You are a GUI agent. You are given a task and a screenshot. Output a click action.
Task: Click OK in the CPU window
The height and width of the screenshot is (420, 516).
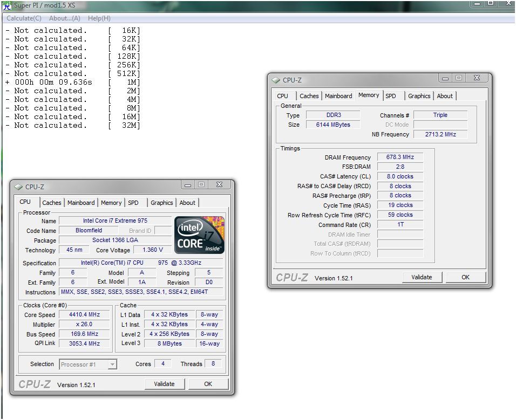point(208,384)
